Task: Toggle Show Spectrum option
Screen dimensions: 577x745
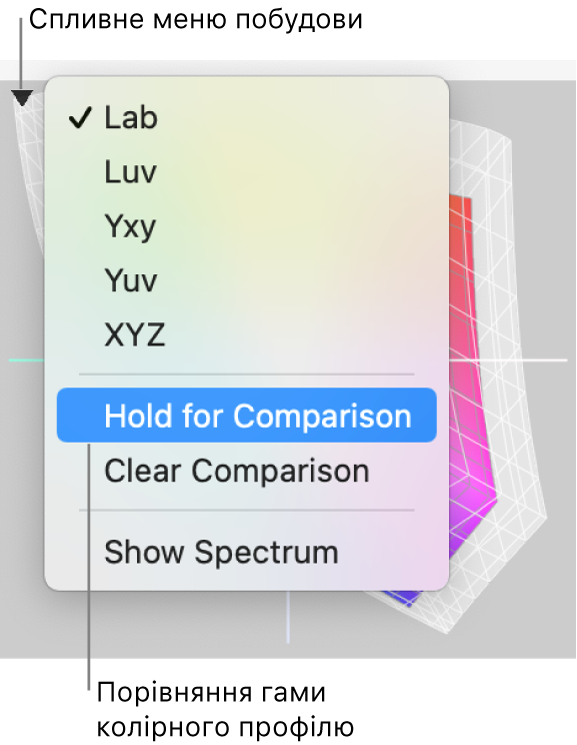Action: [x=247, y=552]
